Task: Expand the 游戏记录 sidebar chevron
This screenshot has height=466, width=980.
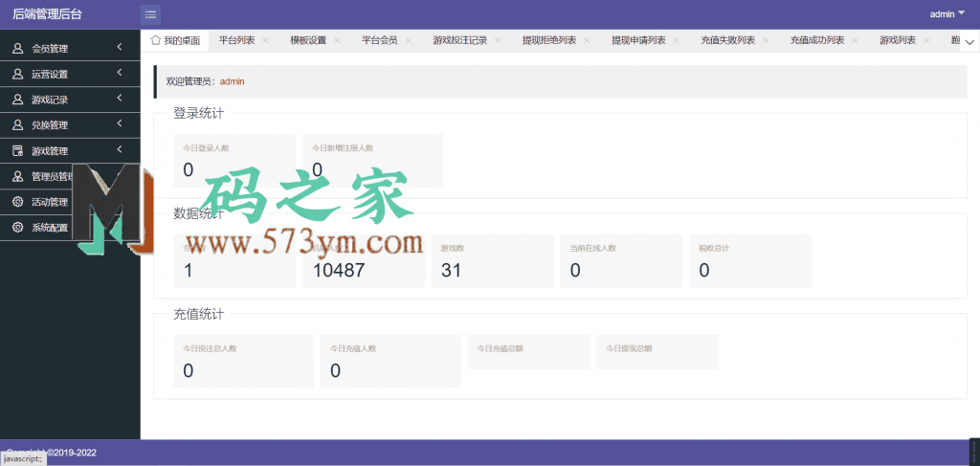Action: (x=119, y=99)
